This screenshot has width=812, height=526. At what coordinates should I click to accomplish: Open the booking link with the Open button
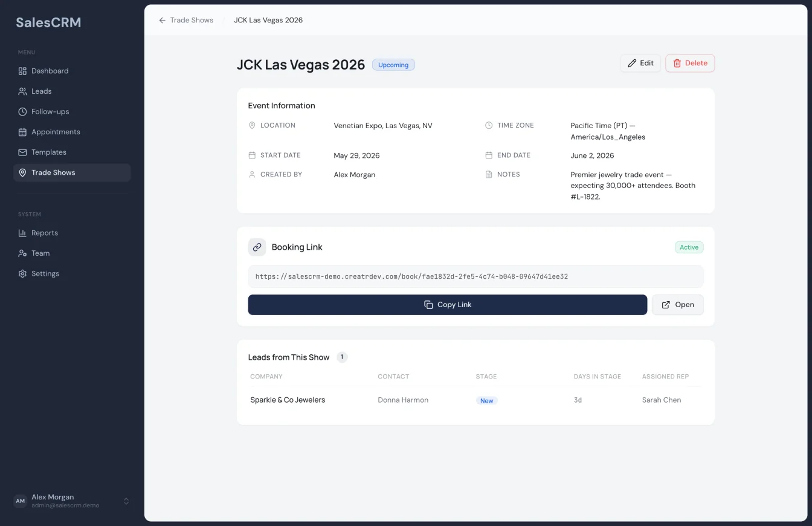[677, 305]
